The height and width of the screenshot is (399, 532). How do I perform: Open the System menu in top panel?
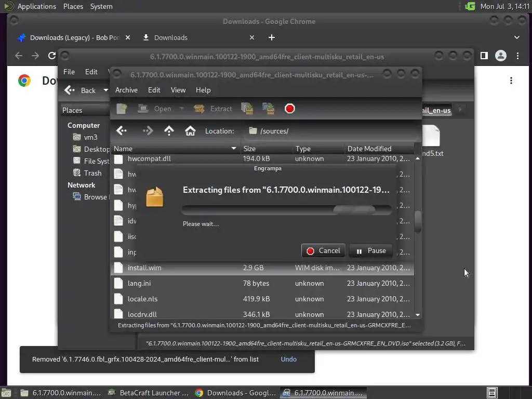pyautogui.click(x=101, y=6)
